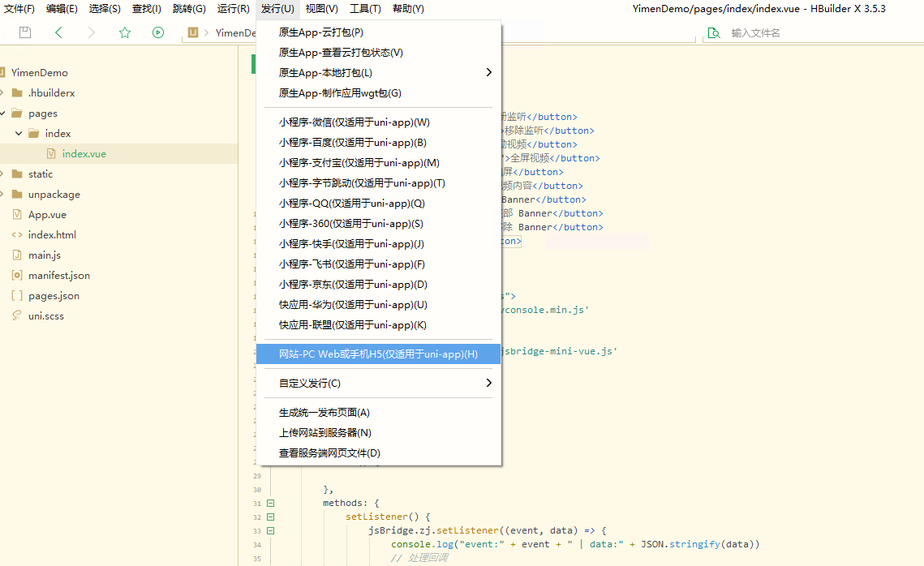This screenshot has width=924, height=566.
Task: Click the unpackage folder icon
Action: click(17, 194)
